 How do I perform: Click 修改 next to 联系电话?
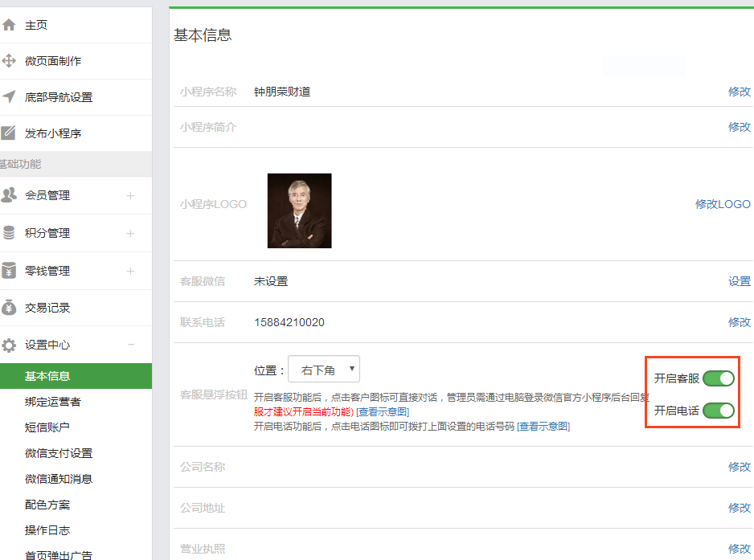coord(739,322)
